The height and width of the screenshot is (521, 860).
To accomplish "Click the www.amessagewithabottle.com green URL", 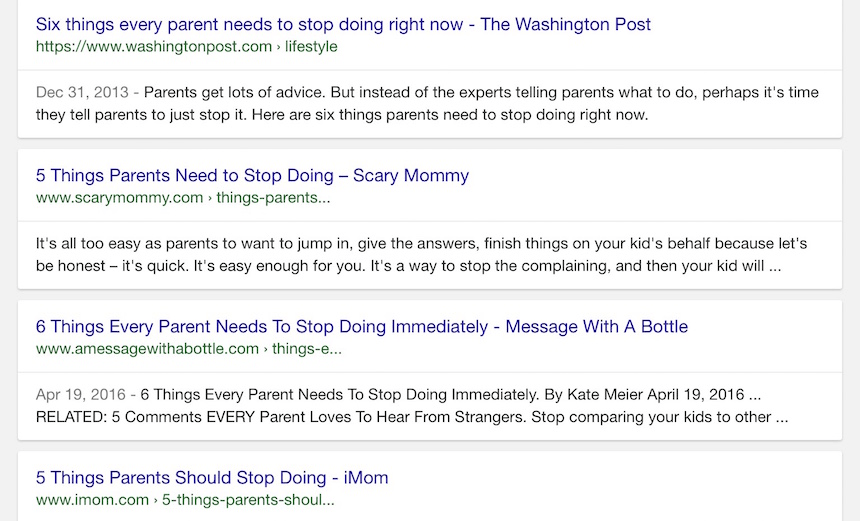I will (147, 349).
